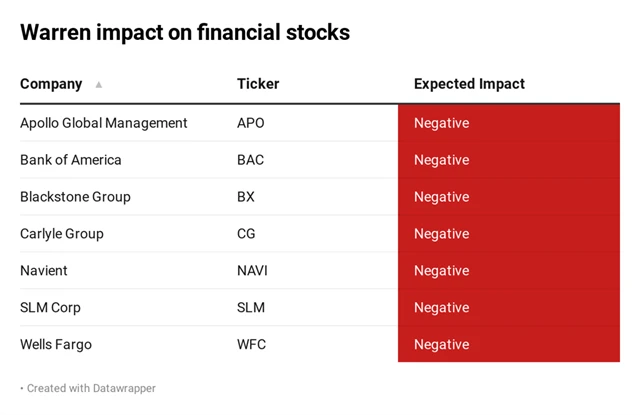Click the Ticker column header

coord(258,84)
